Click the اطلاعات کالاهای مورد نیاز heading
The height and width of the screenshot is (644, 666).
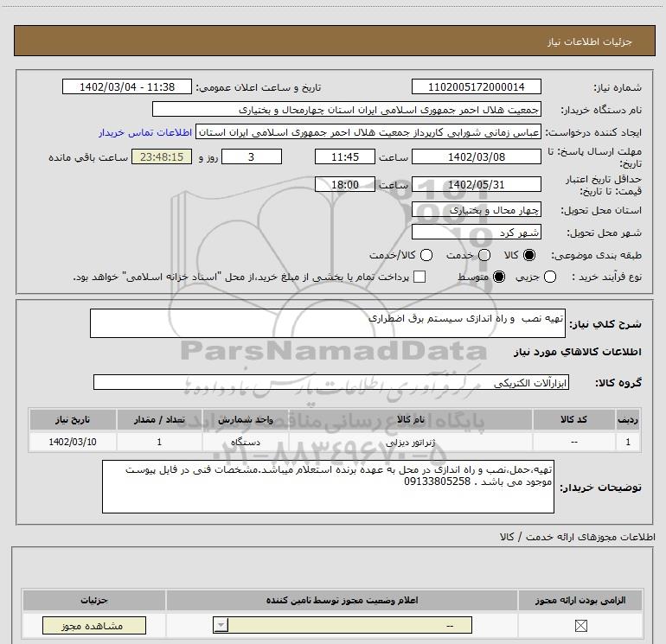point(577,352)
